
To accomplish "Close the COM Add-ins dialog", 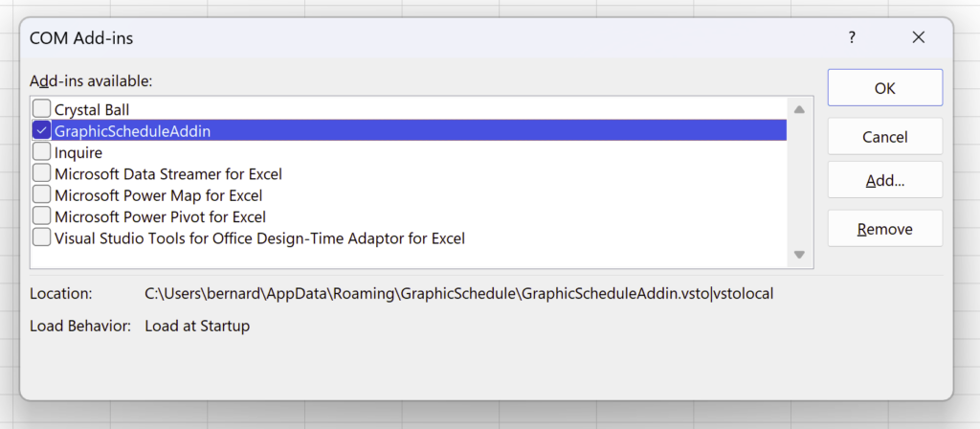I will 918,37.
